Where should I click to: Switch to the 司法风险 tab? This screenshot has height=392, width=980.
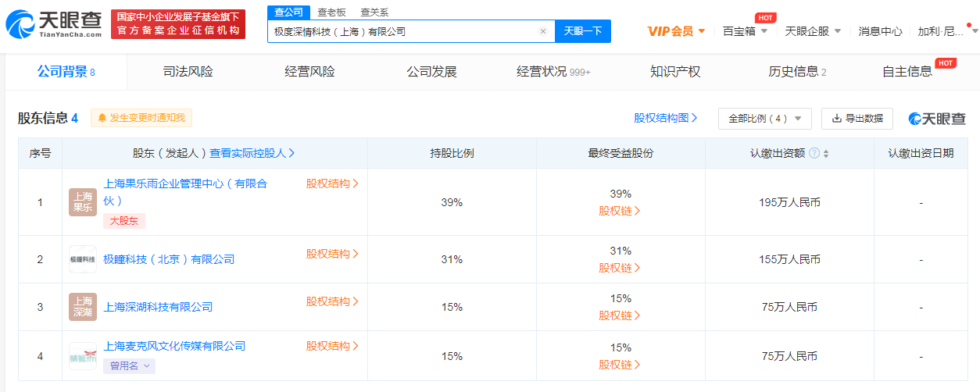point(188,72)
